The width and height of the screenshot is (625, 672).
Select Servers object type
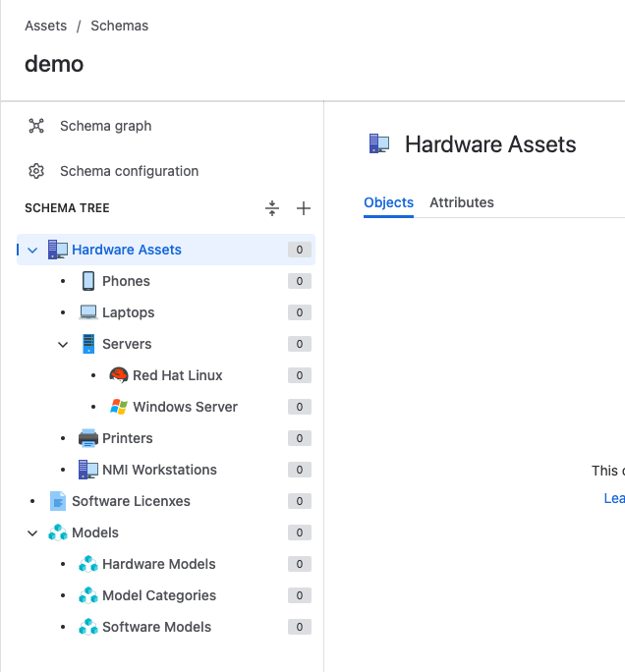[x=127, y=344]
